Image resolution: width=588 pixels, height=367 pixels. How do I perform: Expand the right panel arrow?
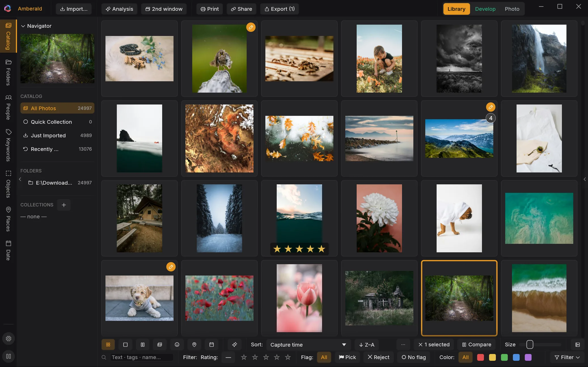pos(585,179)
